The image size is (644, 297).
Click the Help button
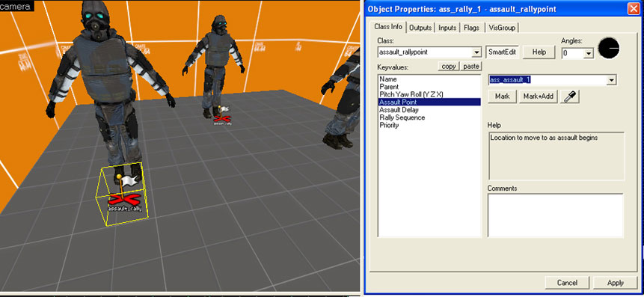(539, 52)
